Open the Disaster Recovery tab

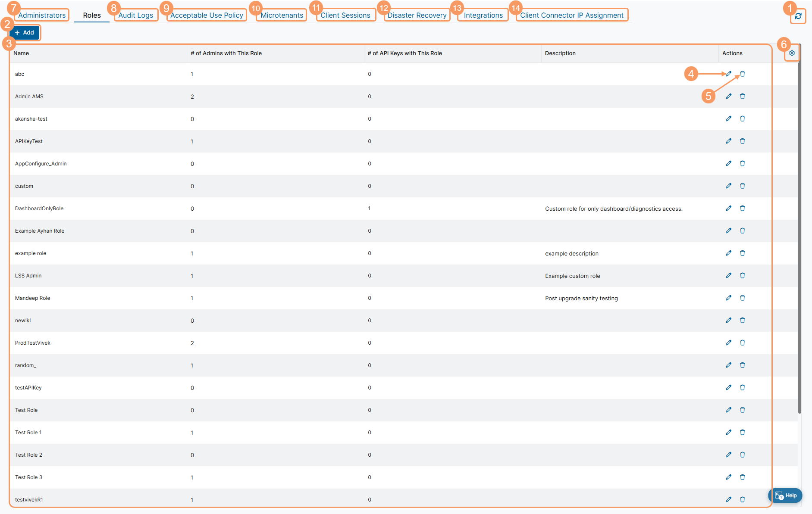tap(417, 16)
